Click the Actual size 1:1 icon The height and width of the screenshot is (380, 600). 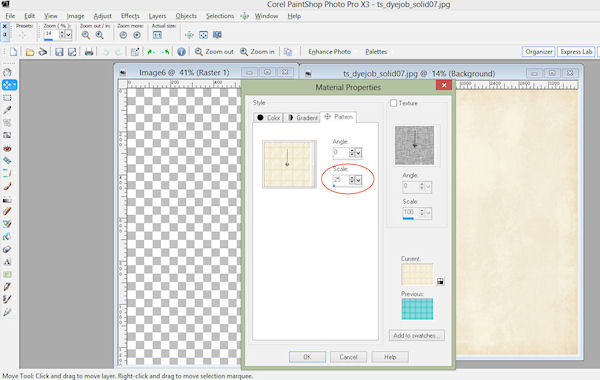click(157, 35)
